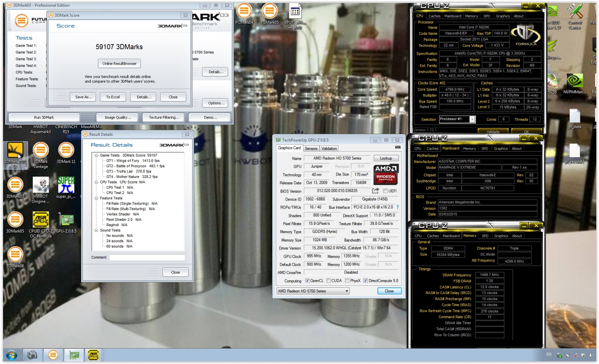Viewport: 599px width, 364px height.
Task: Click the To Excel button
Action: click(x=113, y=97)
